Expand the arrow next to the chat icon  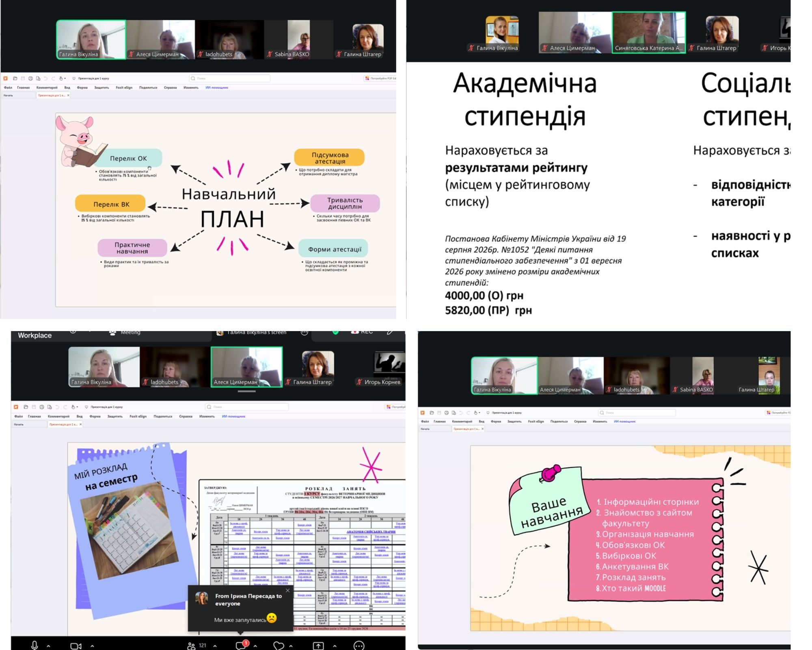(x=255, y=646)
